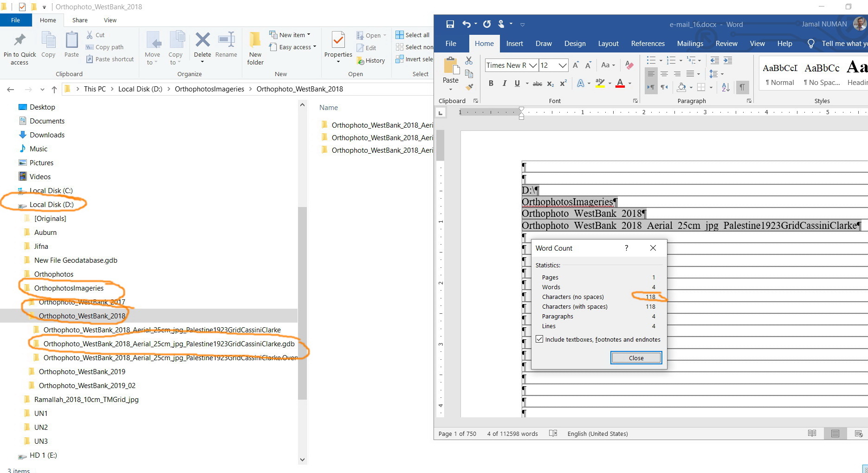Open the Paste options dropdown arrow
Viewport: 868px width, 473px height.
click(450, 89)
